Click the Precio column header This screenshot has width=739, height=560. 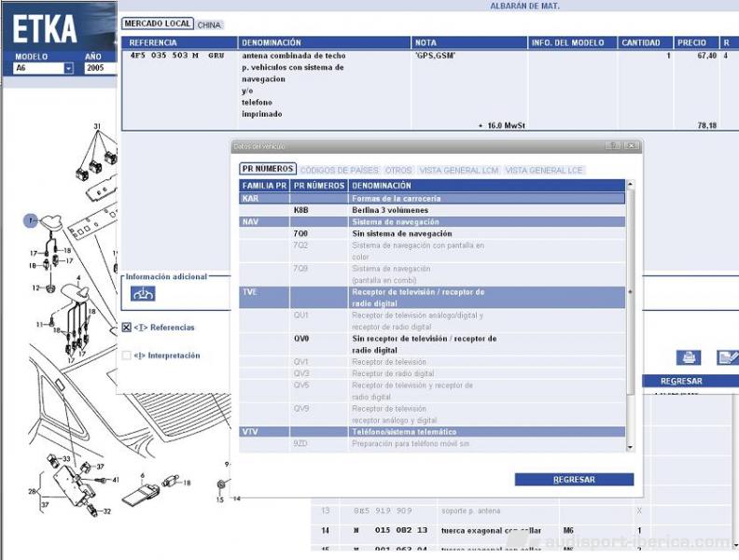coord(697,42)
